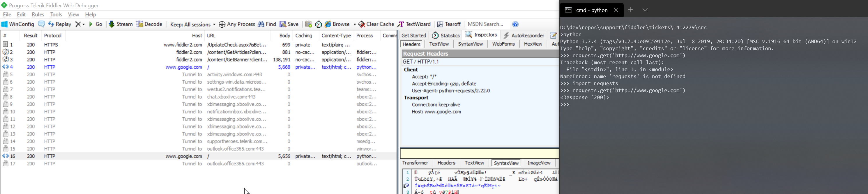Select the request SyntaxView tab
The height and width of the screenshot is (194, 868).
[470, 44]
